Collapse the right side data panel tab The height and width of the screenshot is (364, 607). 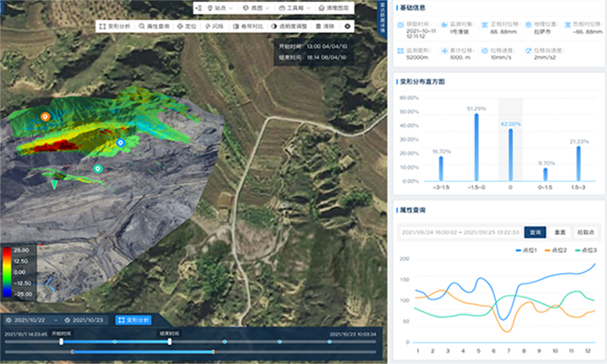pyautogui.click(x=384, y=16)
